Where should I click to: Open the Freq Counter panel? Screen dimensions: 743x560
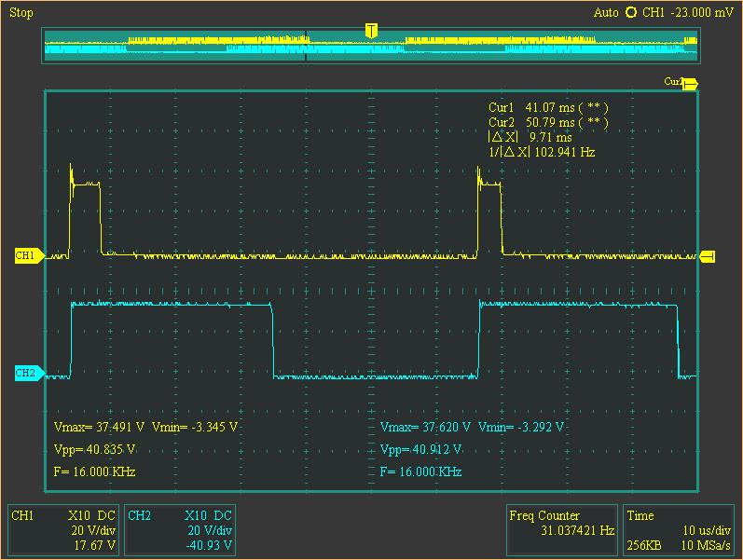[x=561, y=529]
